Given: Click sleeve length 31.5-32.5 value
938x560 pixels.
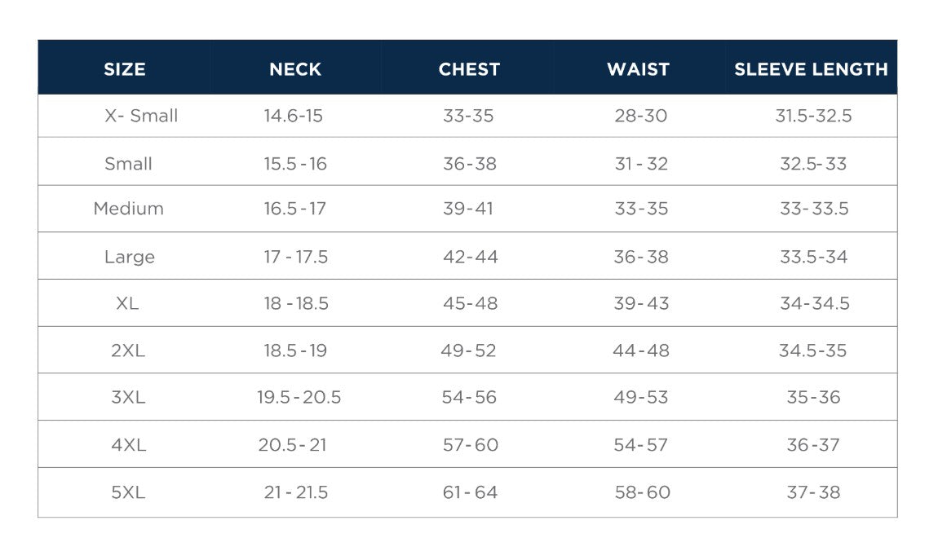Looking at the screenshot, I should pyautogui.click(x=813, y=116).
